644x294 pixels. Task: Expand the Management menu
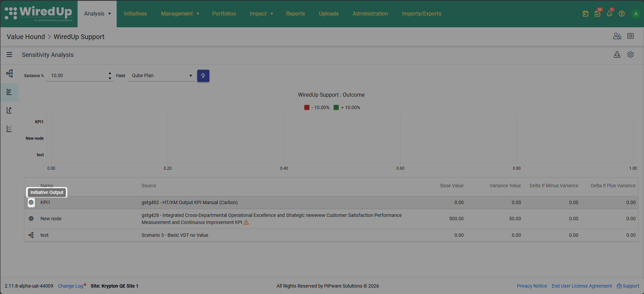click(x=180, y=14)
